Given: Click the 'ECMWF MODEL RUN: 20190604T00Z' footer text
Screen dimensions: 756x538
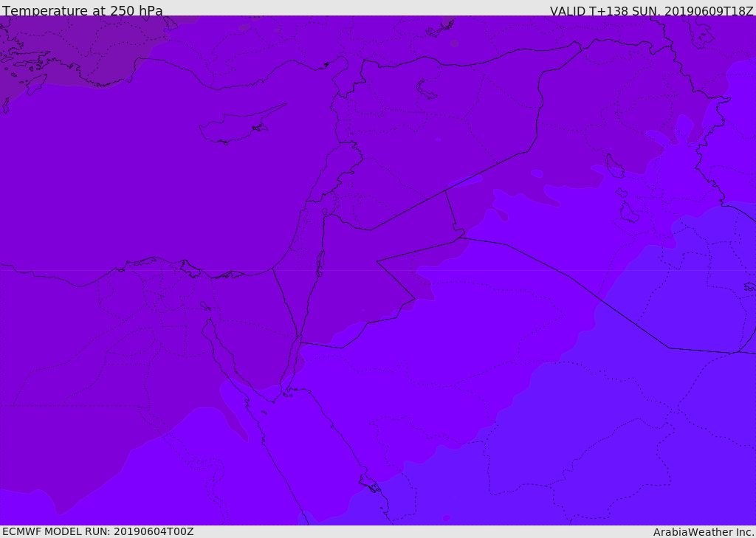Looking at the screenshot, I should coord(98,531).
